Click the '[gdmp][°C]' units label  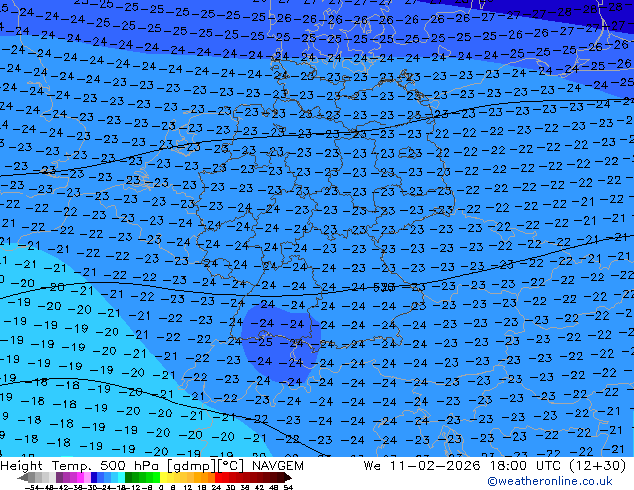(206, 466)
